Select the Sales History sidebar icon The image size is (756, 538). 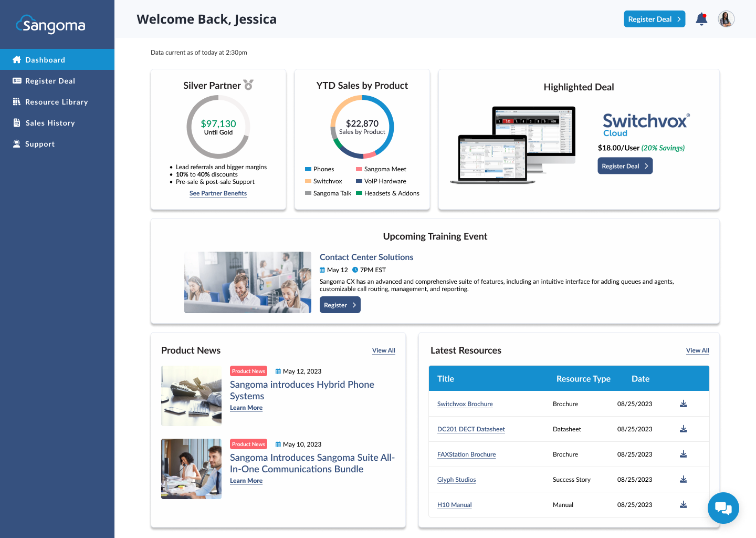(17, 122)
